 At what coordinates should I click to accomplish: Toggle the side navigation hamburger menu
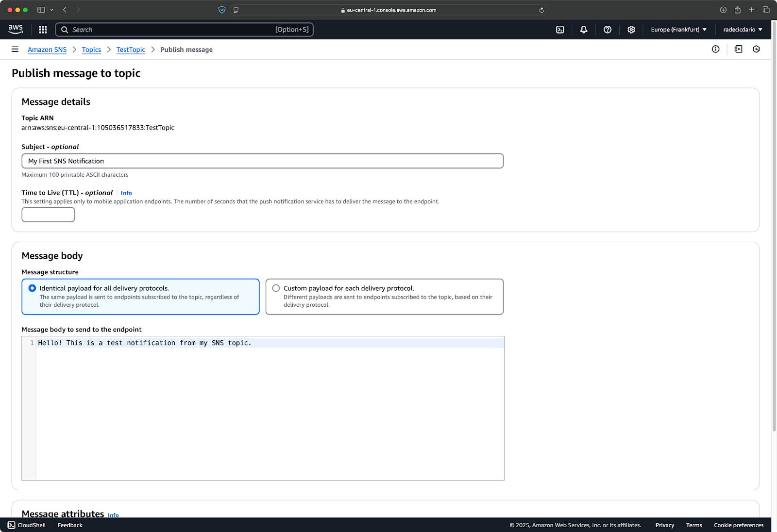pyautogui.click(x=15, y=49)
